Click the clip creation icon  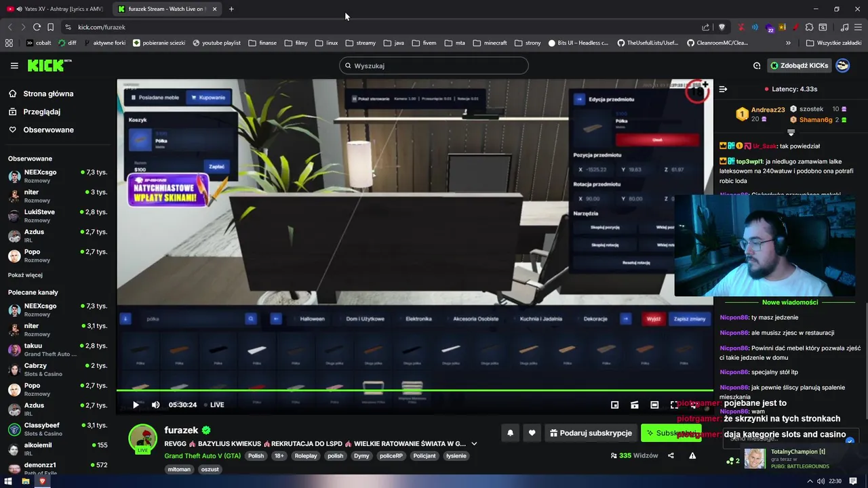click(634, 405)
